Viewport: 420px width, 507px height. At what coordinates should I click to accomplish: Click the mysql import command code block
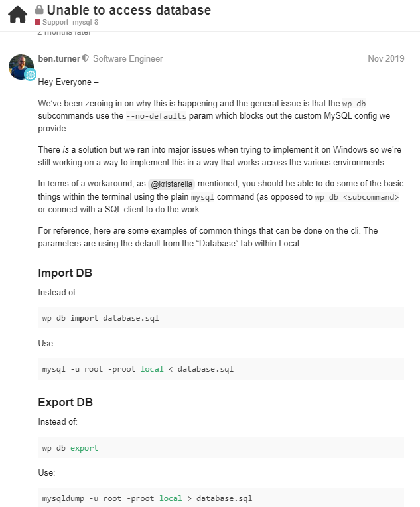pos(220,369)
